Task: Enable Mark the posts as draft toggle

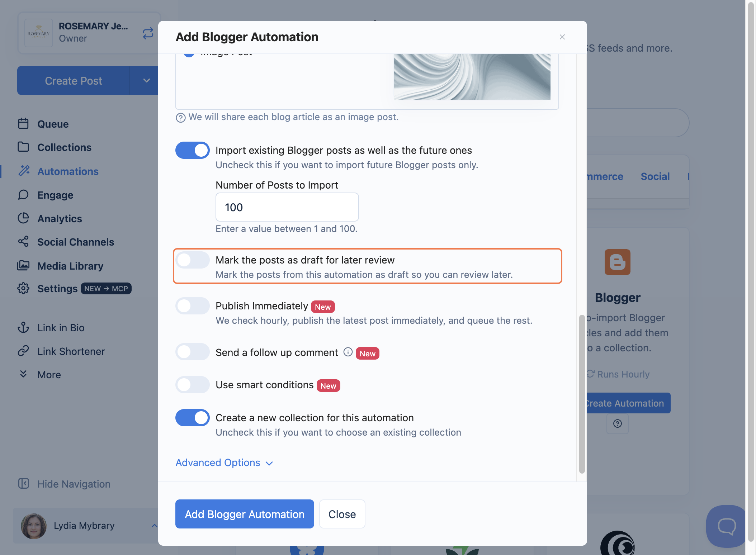Action: (193, 260)
